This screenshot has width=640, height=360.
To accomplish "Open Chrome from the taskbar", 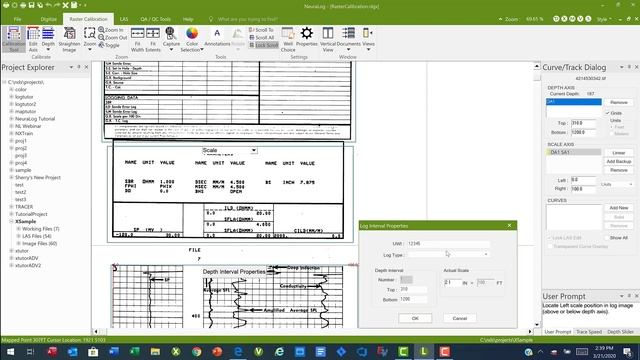I will pyautogui.click(x=196, y=351).
